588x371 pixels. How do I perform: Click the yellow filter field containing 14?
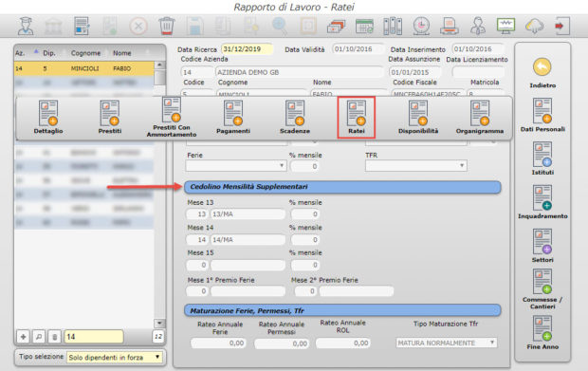tap(94, 337)
